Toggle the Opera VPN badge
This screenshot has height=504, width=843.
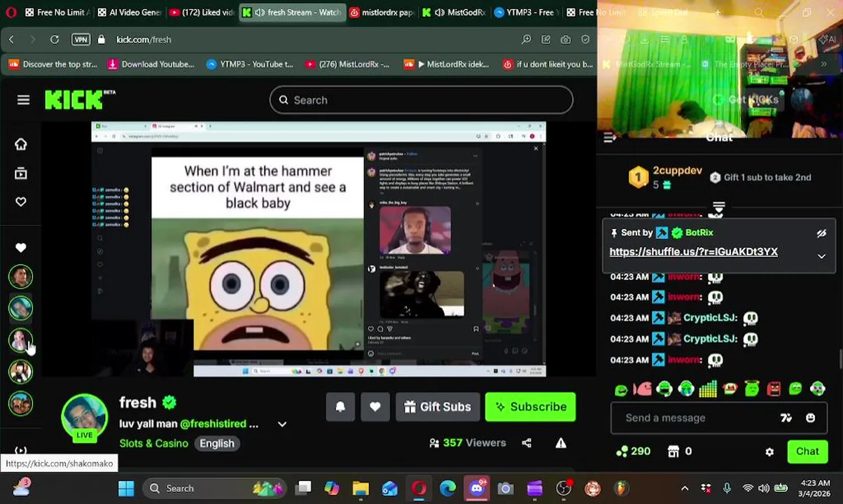81,40
